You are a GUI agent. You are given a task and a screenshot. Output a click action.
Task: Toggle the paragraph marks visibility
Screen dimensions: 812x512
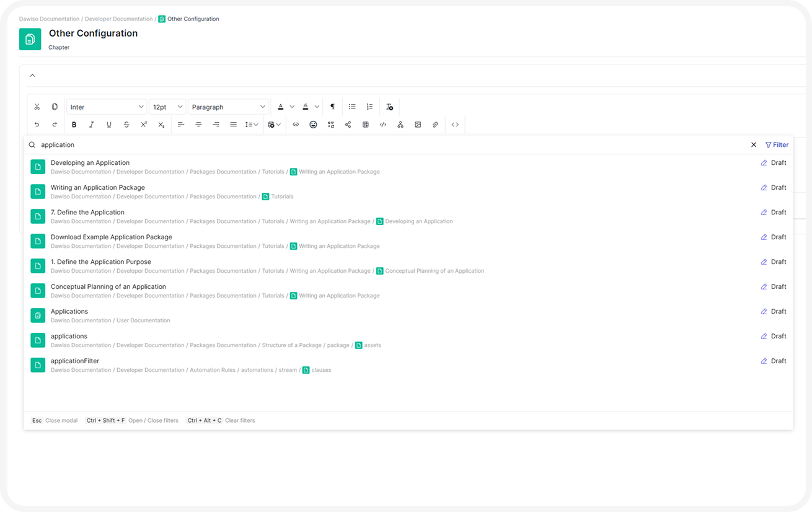coord(332,106)
